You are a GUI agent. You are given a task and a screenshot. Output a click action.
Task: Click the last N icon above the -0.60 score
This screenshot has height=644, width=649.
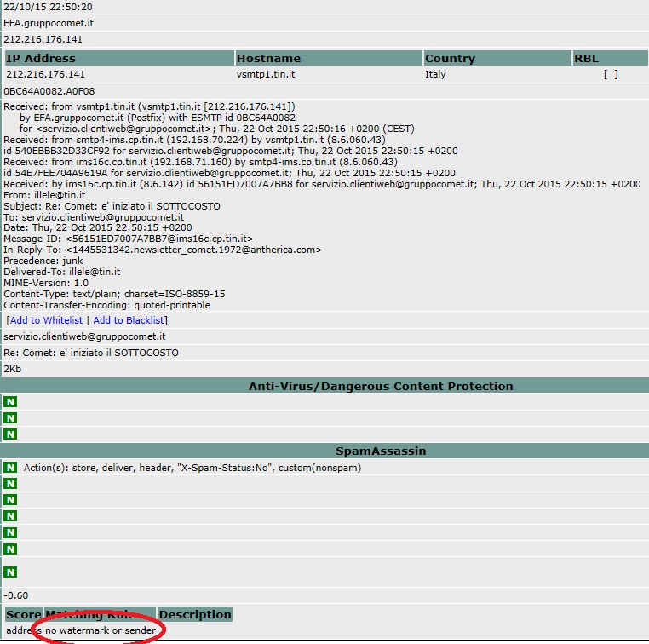coord(10,572)
